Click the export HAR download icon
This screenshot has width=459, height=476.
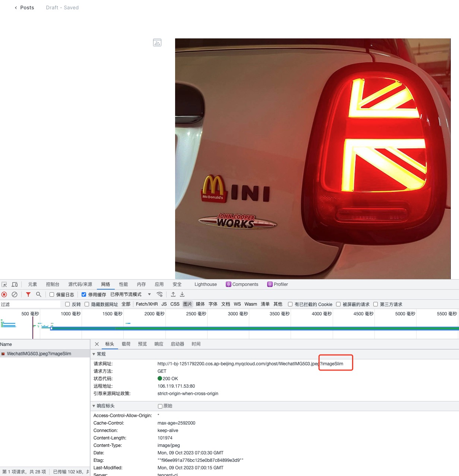(182, 294)
